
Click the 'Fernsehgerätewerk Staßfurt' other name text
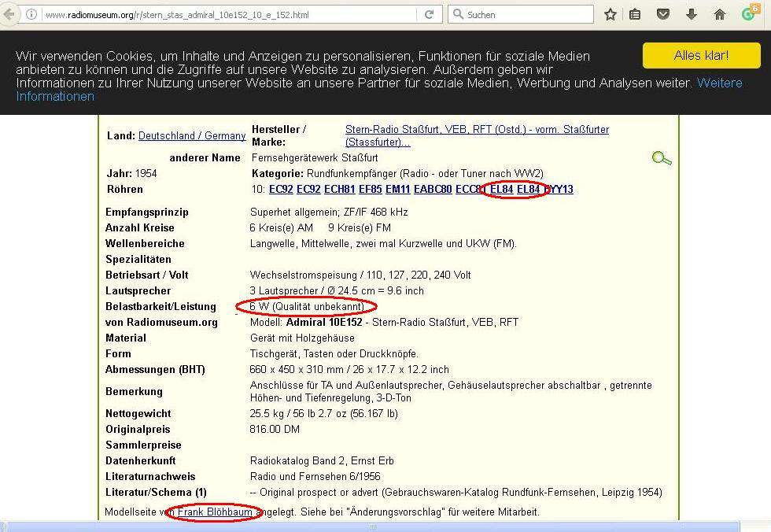click(315, 158)
